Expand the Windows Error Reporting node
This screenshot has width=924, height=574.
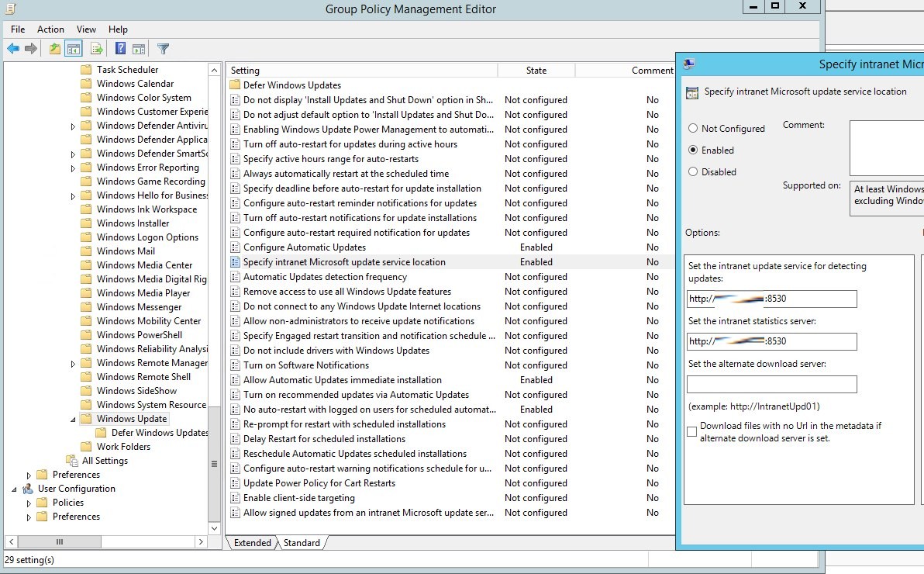point(74,168)
